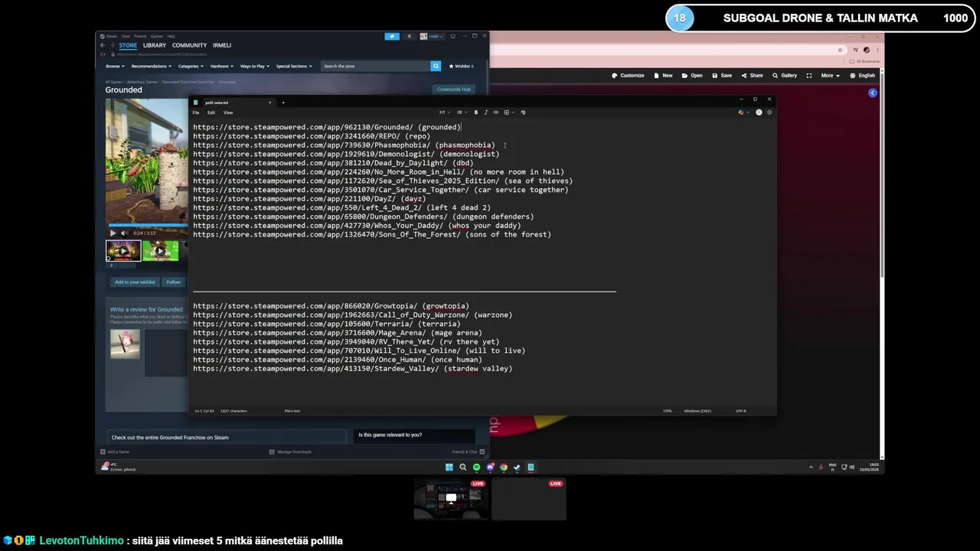Go back in Steam navigation
Viewport: 980px width, 551px height.
pos(103,45)
